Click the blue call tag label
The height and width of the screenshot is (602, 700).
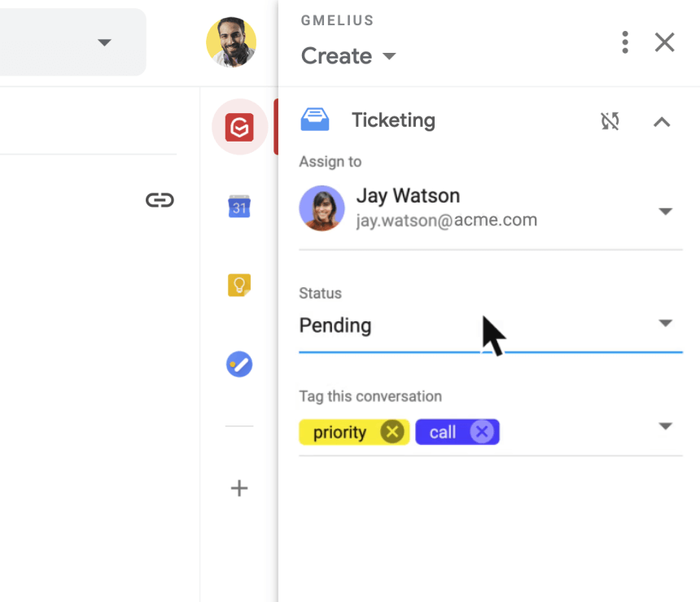coord(443,432)
